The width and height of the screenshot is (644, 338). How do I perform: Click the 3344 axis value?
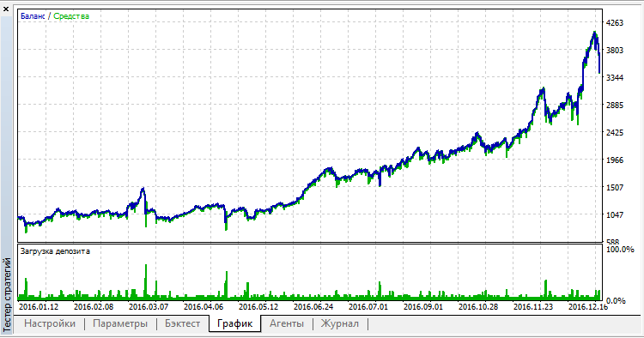pos(615,78)
